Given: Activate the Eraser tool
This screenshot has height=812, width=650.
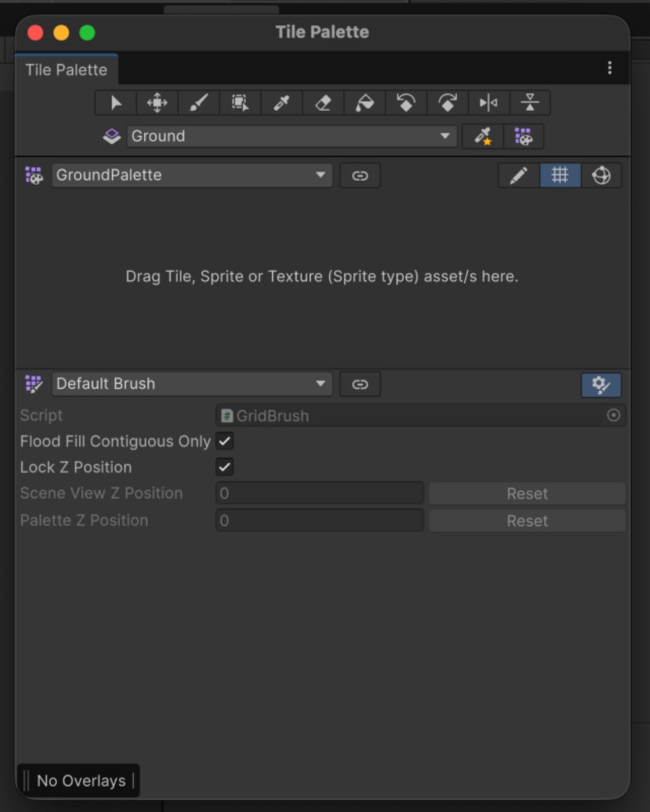Looking at the screenshot, I should 323,103.
